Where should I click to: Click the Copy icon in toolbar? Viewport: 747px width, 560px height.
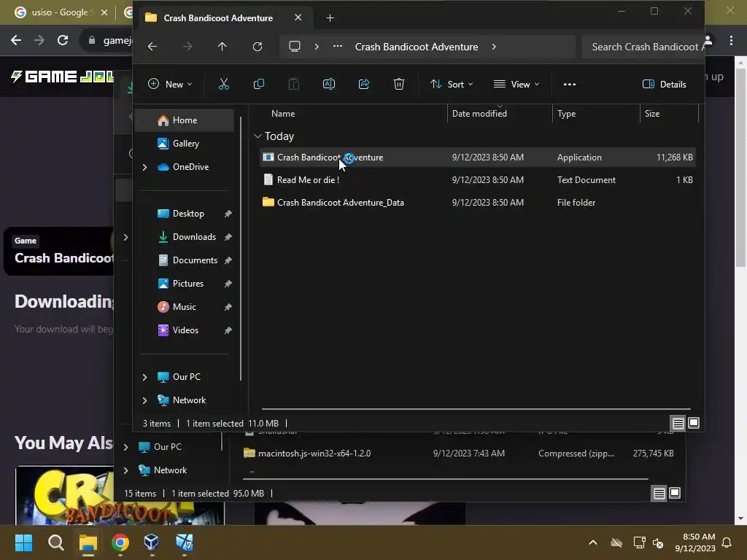point(259,85)
